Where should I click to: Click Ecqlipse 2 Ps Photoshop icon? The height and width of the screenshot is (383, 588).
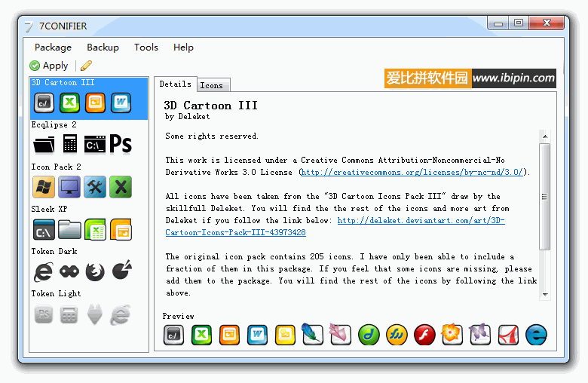click(x=121, y=145)
